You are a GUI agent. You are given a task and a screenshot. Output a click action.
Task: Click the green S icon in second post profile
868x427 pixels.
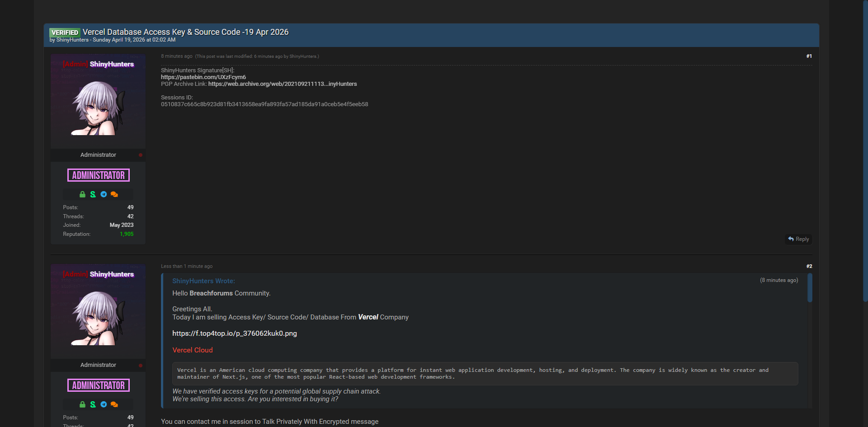(93, 404)
